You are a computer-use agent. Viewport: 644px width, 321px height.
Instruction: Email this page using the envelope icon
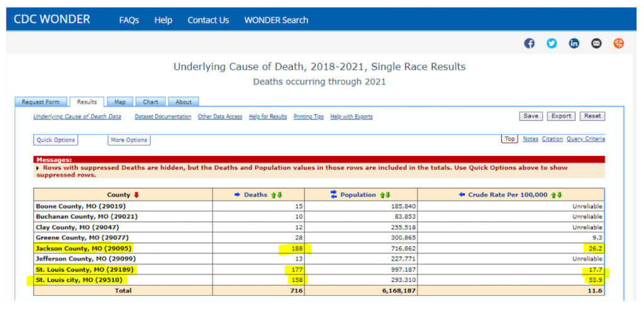coord(596,43)
